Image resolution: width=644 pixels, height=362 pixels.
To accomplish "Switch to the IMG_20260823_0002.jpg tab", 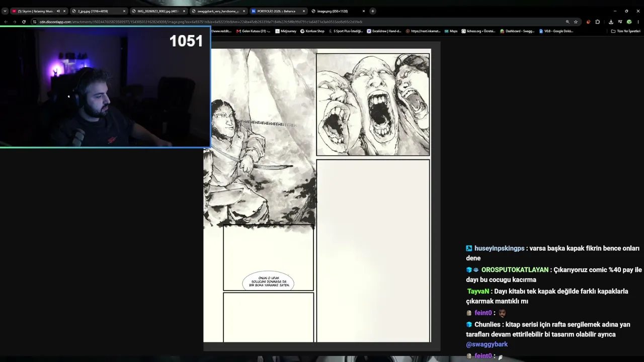I will [158, 11].
